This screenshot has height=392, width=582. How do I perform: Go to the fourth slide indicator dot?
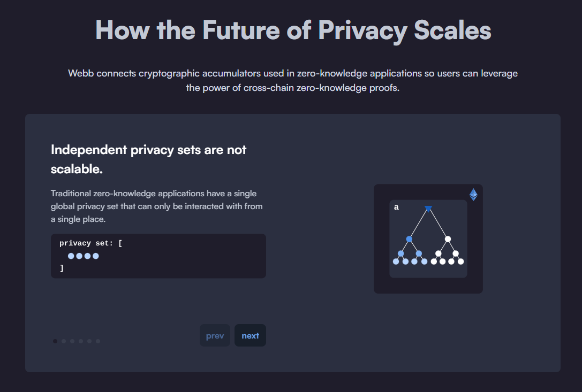coord(81,341)
